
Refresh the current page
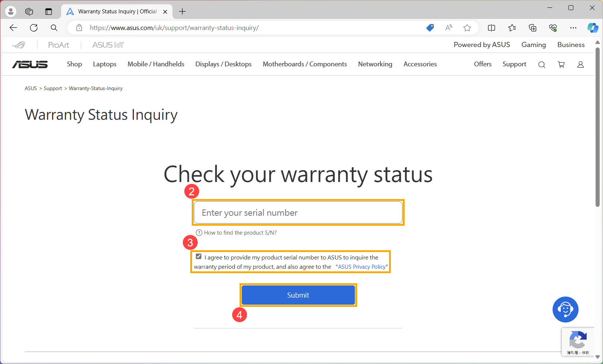[34, 28]
